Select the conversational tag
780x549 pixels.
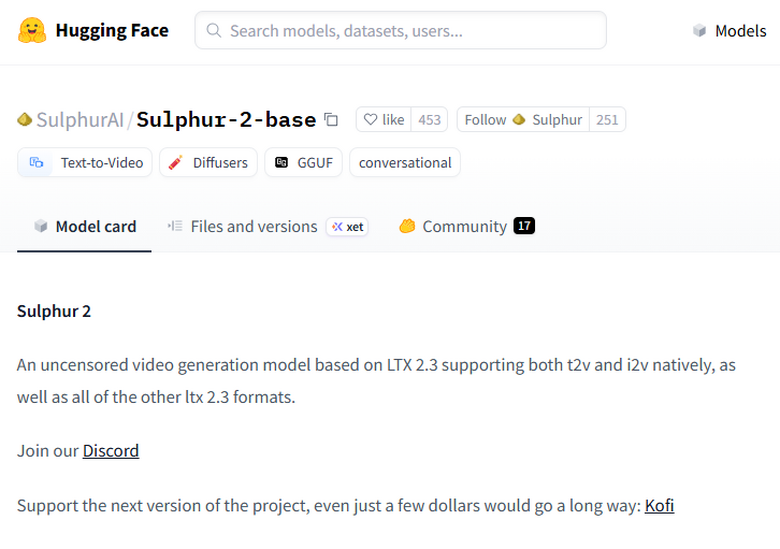[x=405, y=163]
